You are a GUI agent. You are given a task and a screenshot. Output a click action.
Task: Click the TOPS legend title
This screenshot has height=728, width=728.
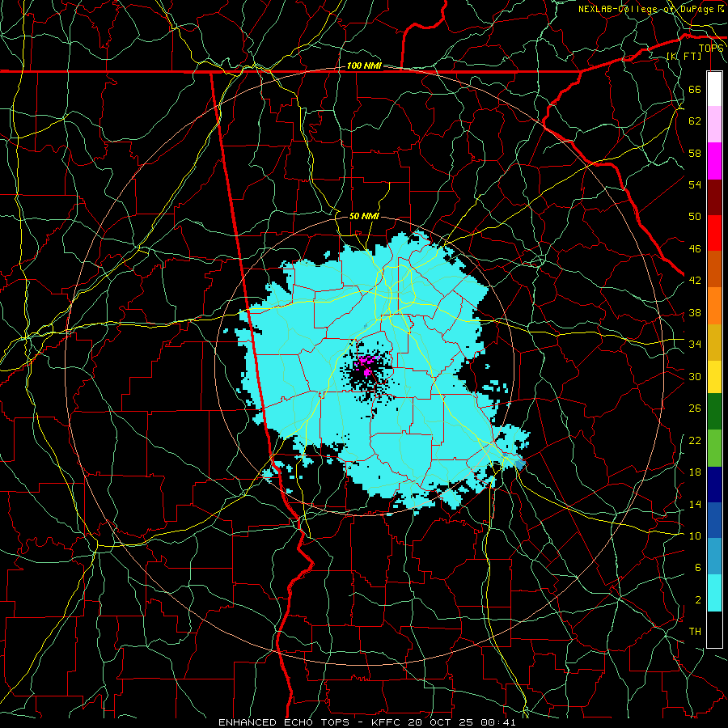pos(711,48)
